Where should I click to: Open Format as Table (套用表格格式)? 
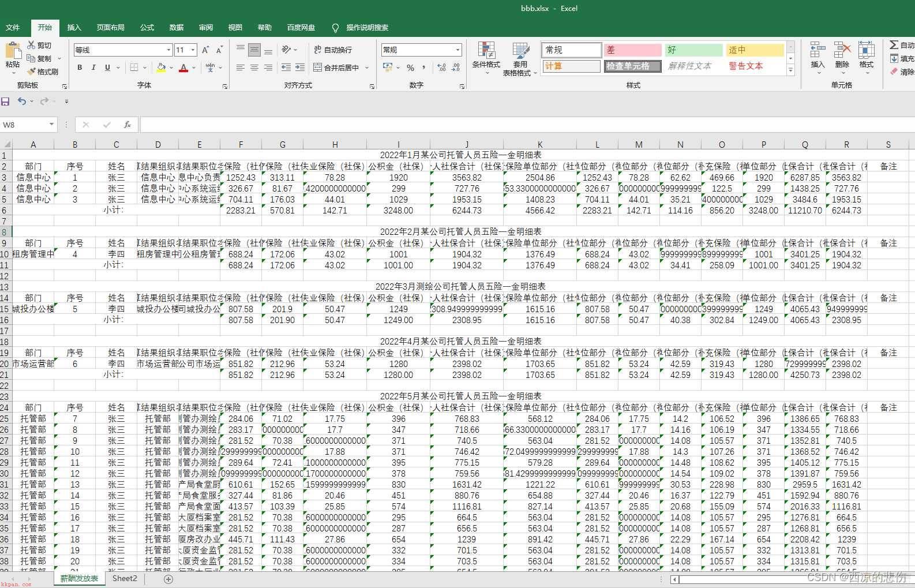[x=520, y=59]
